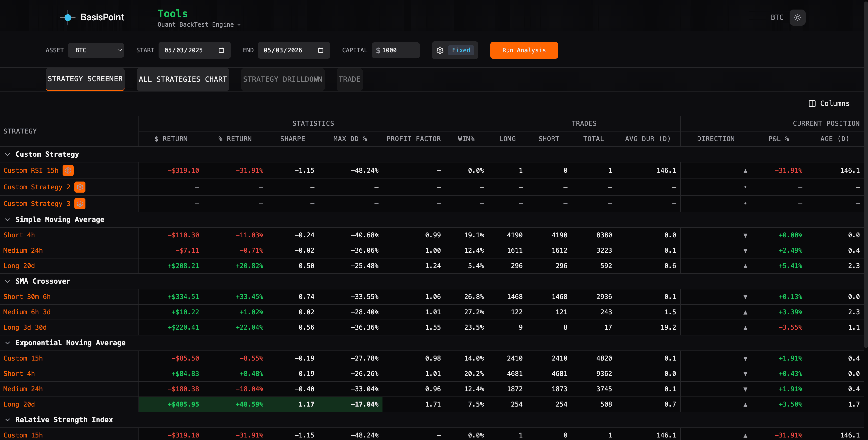The width and height of the screenshot is (868, 440).
Task: Collapse the Custom Strategy group chevron
Action: (x=8, y=154)
